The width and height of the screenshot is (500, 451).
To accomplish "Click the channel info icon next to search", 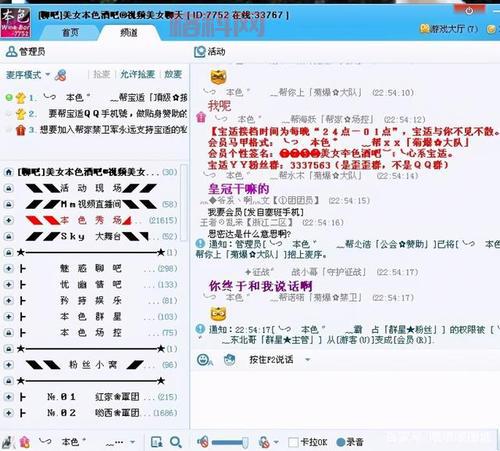I will (x=157, y=442).
